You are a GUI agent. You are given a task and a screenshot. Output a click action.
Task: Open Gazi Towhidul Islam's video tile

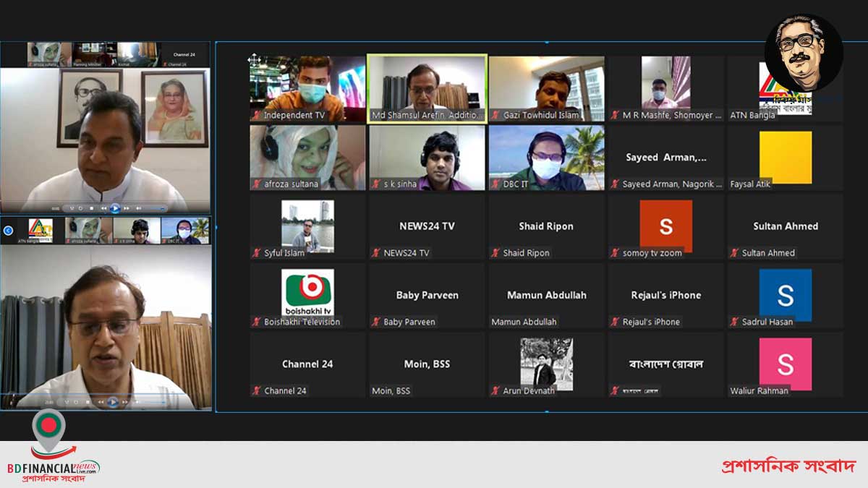547,88
